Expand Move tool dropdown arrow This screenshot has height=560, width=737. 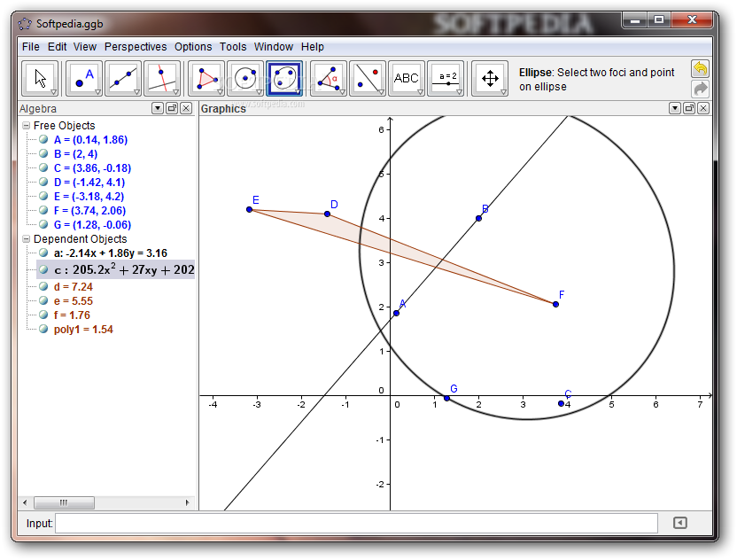(x=53, y=92)
